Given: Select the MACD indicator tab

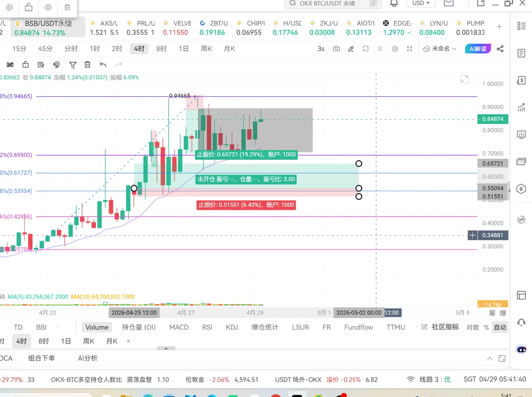Looking at the screenshot, I should (179, 327).
